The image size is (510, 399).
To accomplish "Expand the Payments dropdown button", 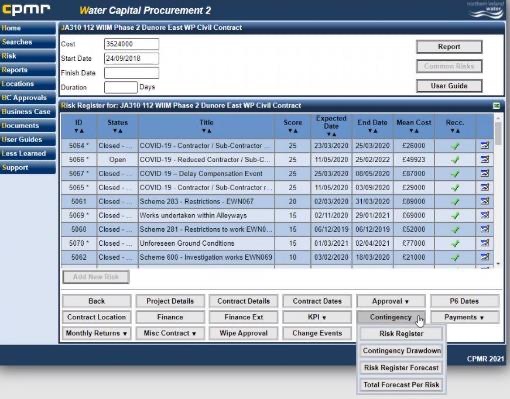I will [x=465, y=317].
